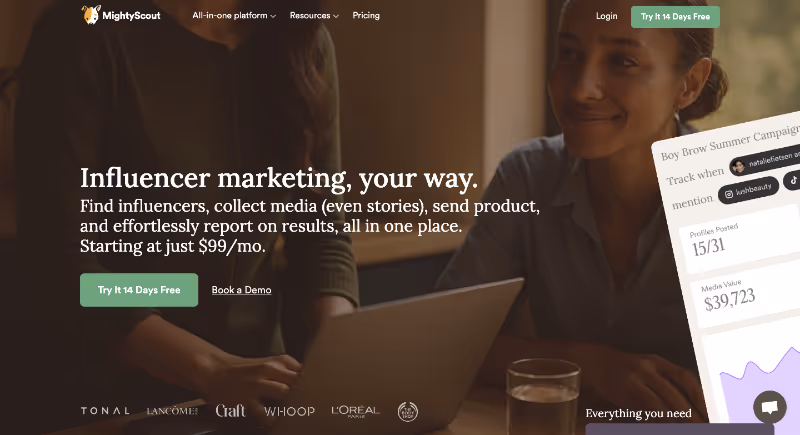Click the Craft brand logo

(x=230, y=411)
